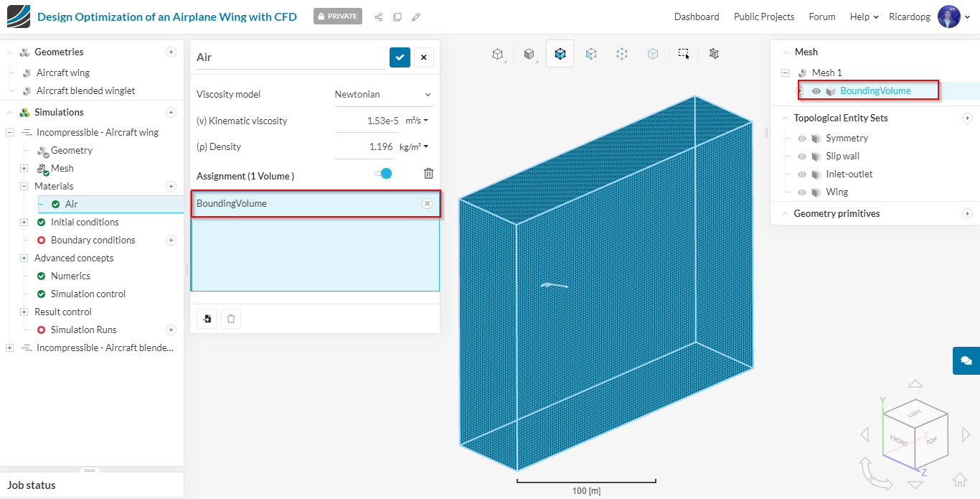This screenshot has height=499, width=980.
Task: Select the Boundary conditions tree item
Action: tap(93, 240)
